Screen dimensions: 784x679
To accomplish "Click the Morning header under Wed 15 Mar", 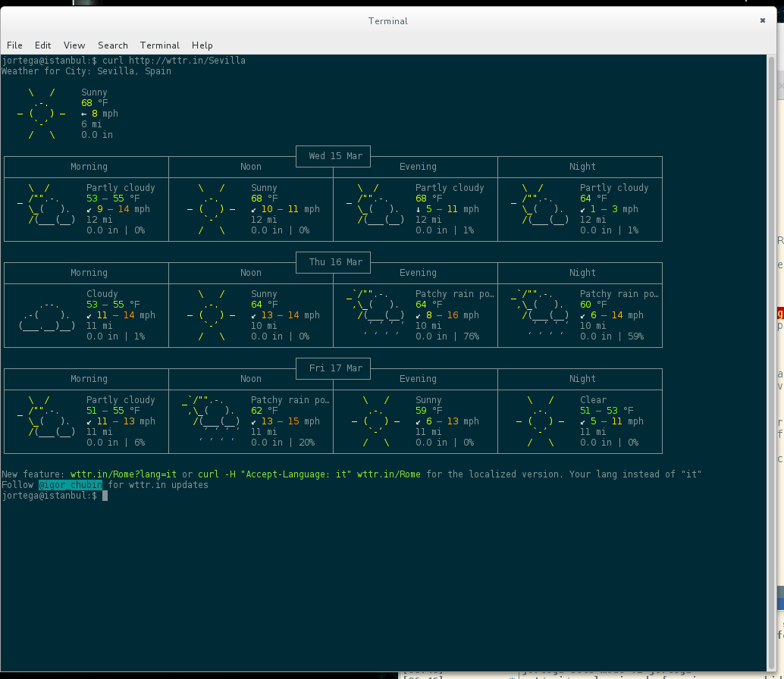I will [89, 167].
